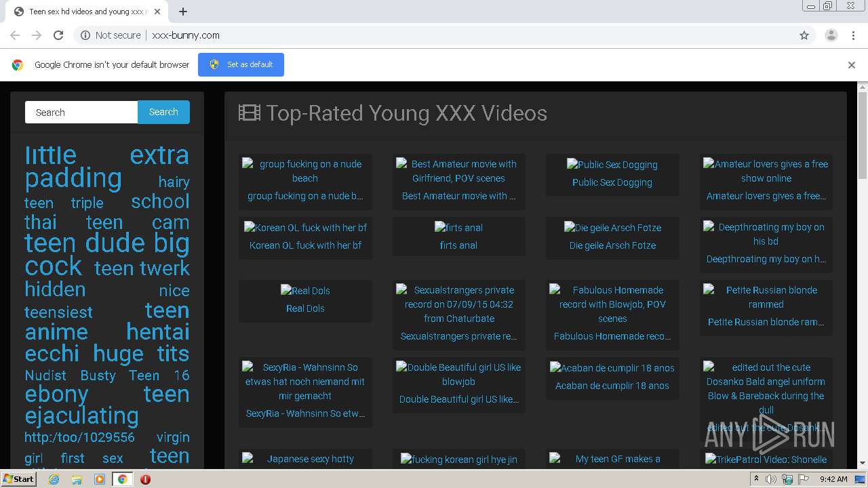This screenshot has height=488, width=868.
Task: Open the red circular taskbar application icon
Action: pos(145,479)
